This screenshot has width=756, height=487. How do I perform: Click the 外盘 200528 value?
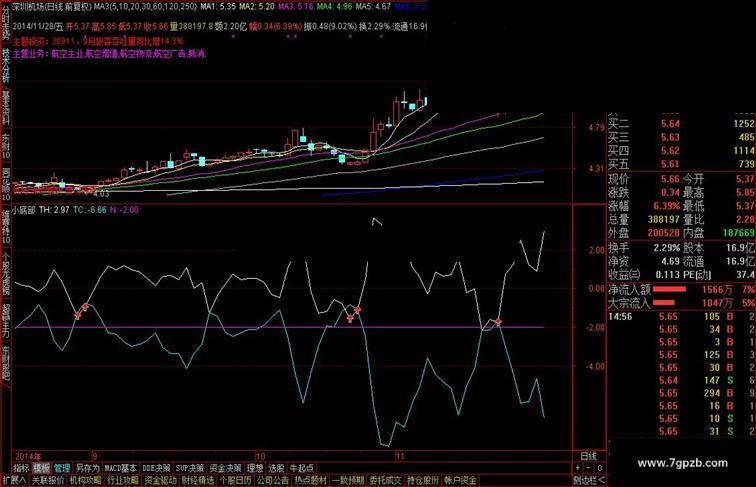664,233
